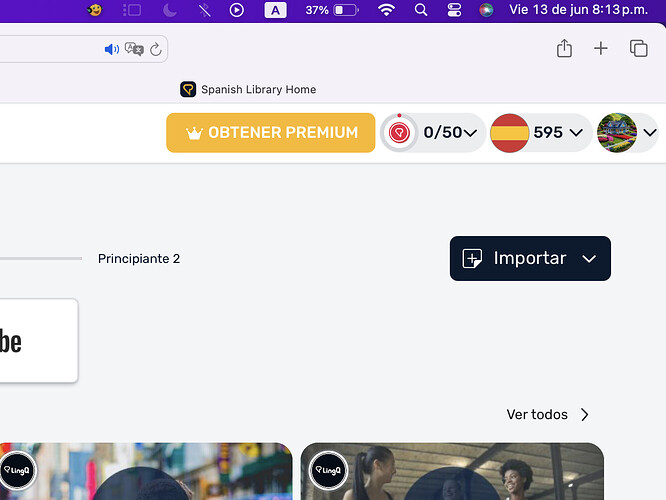Open the date and time clock
666x500 pixels.
click(x=579, y=10)
